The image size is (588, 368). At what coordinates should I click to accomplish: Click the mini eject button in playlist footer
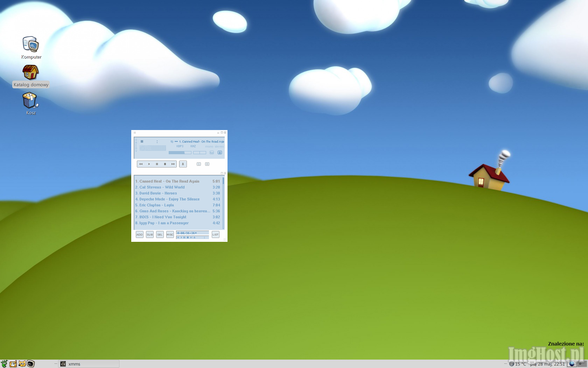[195, 237]
